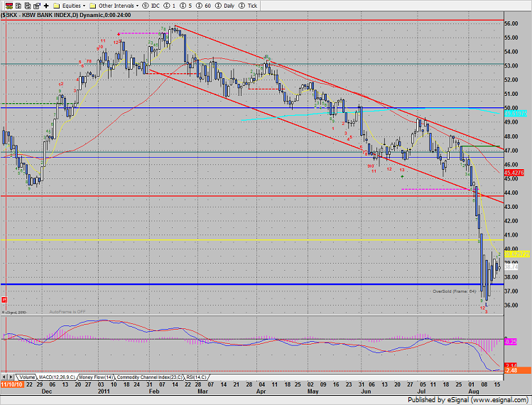The image size is (532, 405).
Task: Select the 60 minute interval button
Action: coord(203,6)
